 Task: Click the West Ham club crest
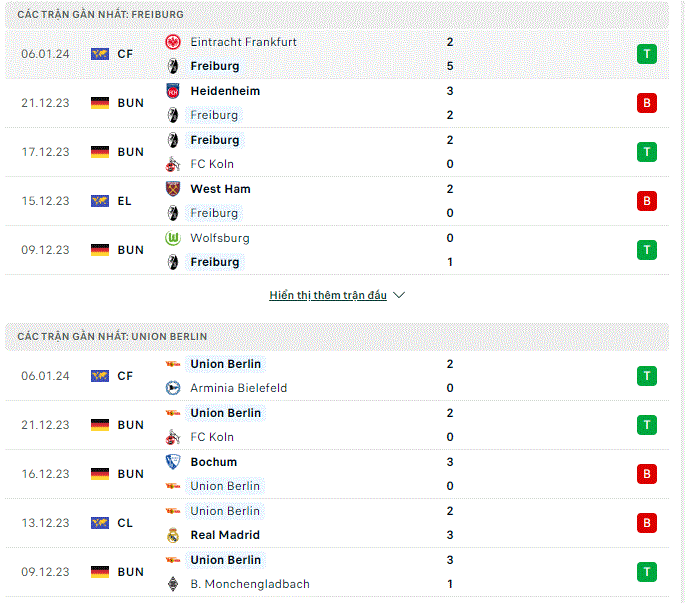point(173,189)
